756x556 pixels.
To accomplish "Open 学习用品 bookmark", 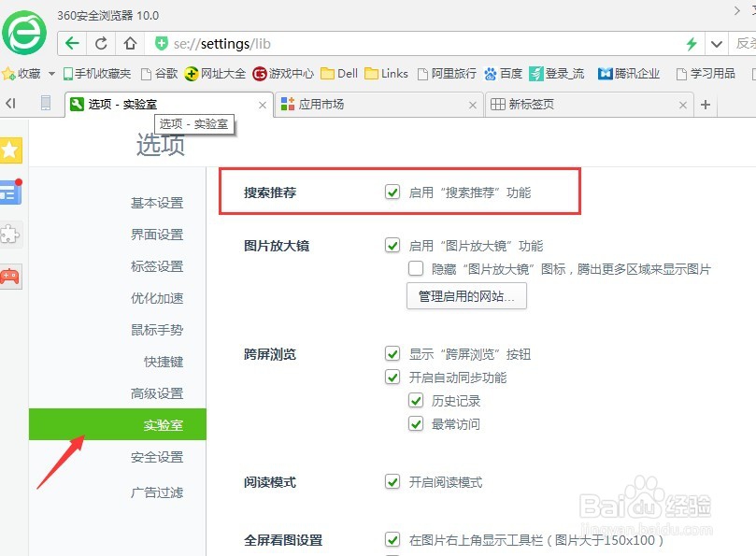I will click(706, 74).
